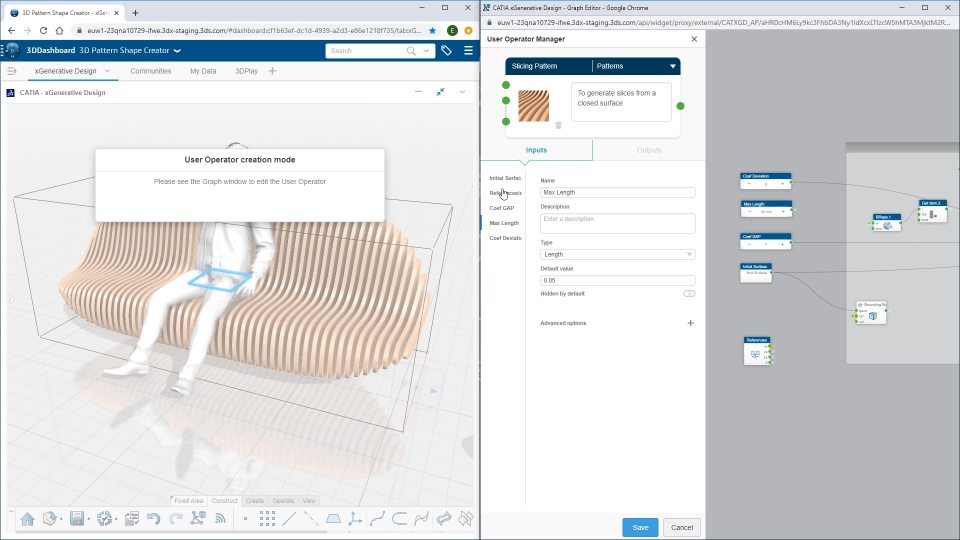Open the 3DDashboard hamburger menu

[x=468, y=51]
